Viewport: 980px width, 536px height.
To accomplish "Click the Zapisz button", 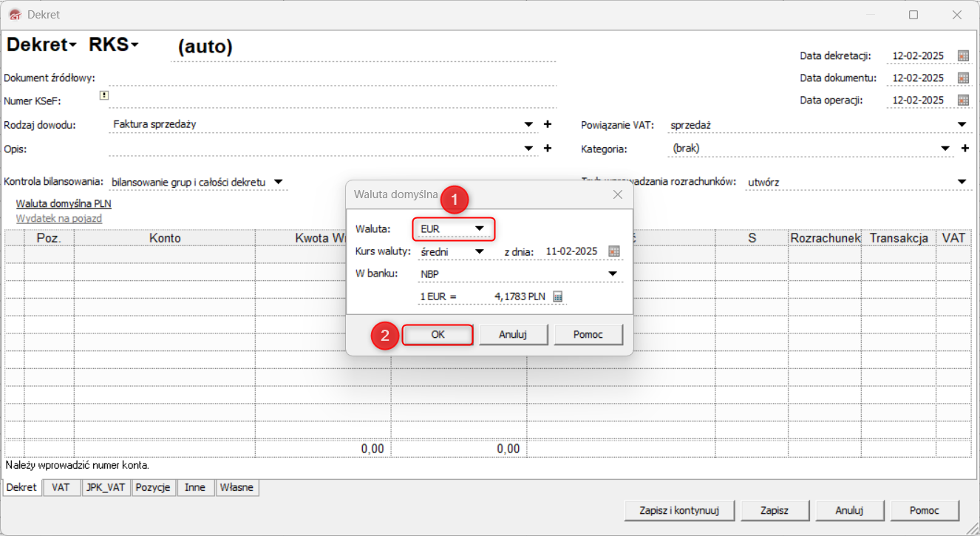I will pos(775,510).
